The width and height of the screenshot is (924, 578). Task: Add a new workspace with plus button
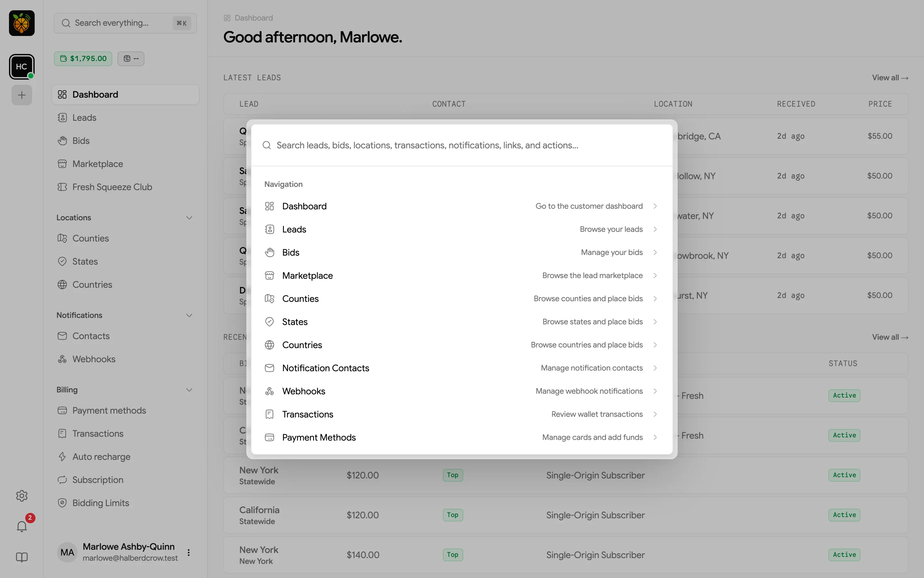[22, 95]
